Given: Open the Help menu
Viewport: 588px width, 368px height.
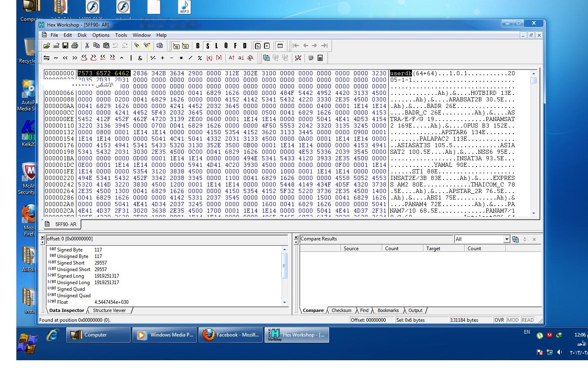Looking at the screenshot, I should [x=161, y=35].
